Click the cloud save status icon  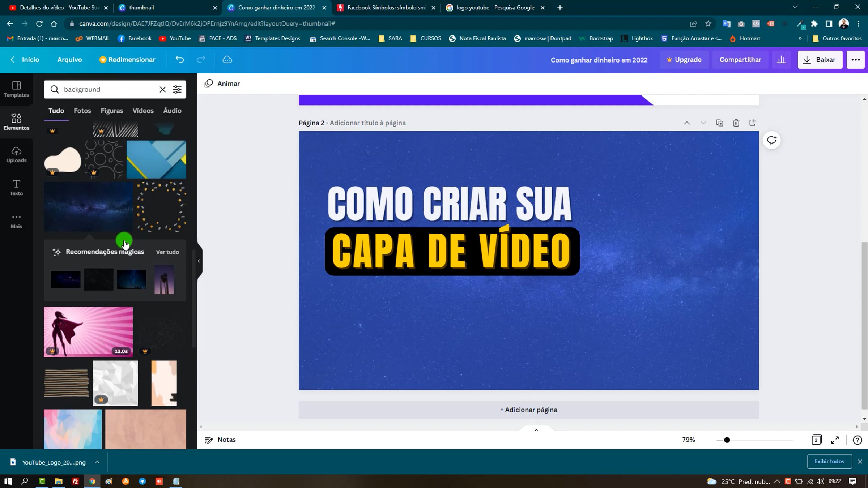tap(227, 60)
